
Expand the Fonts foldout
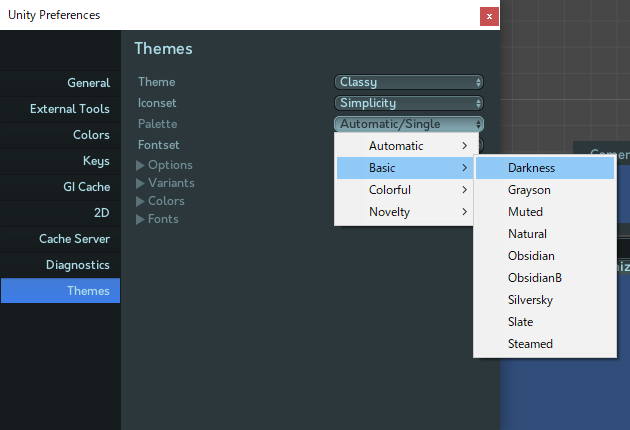pos(157,219)
